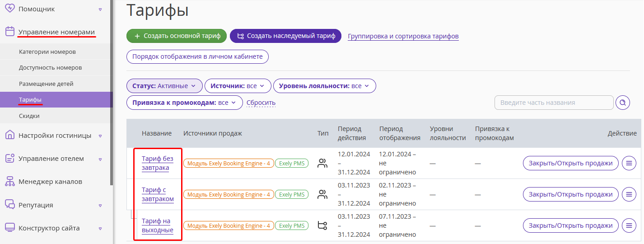Viewport: 644px width, 244px height.
Task: Open the Тариф на выходные link
Action: (x=158, y=225)
